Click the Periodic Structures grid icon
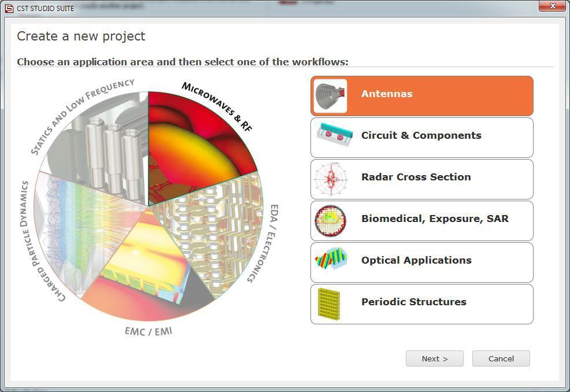Viewport: 570px width, 392px height. (329, 304)
